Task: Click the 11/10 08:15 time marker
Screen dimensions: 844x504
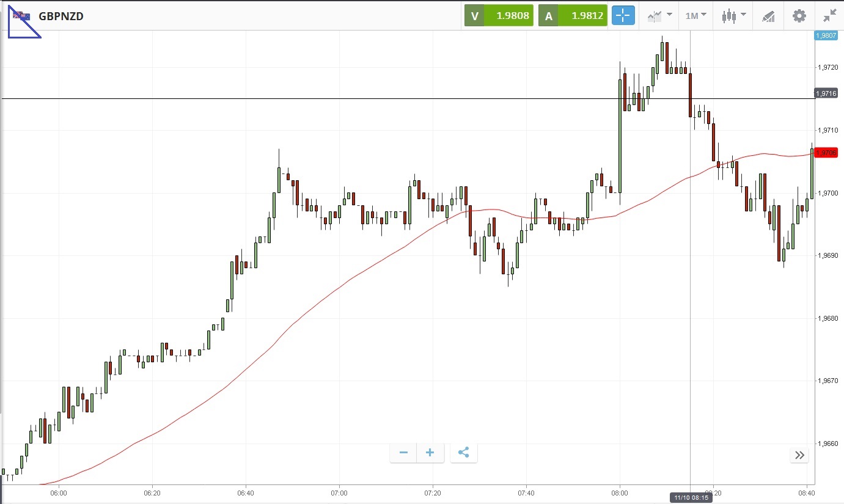Action: point(691,497)
